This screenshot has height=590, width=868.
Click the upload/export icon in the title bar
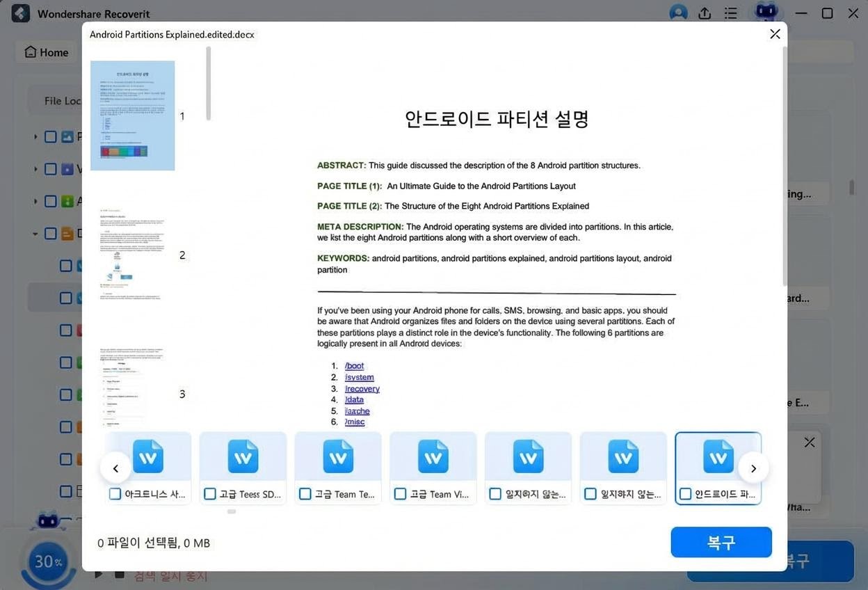704,13
